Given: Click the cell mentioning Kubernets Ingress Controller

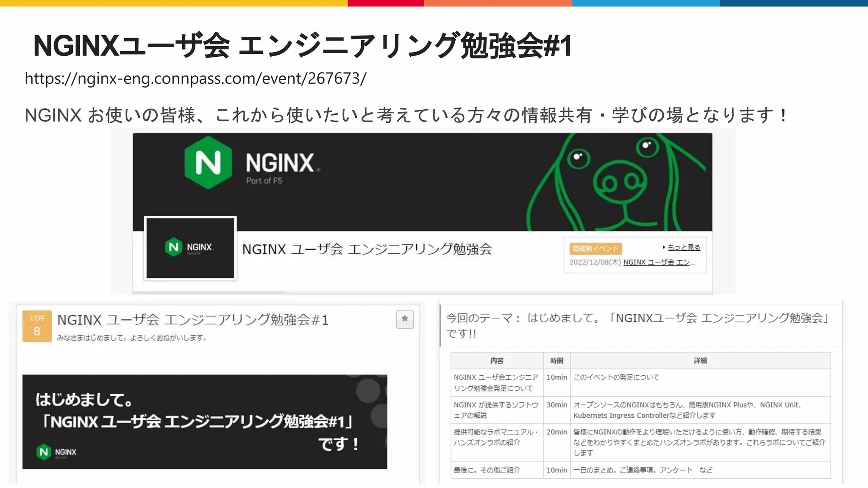Looking at the screenshot, I should 700,410.
